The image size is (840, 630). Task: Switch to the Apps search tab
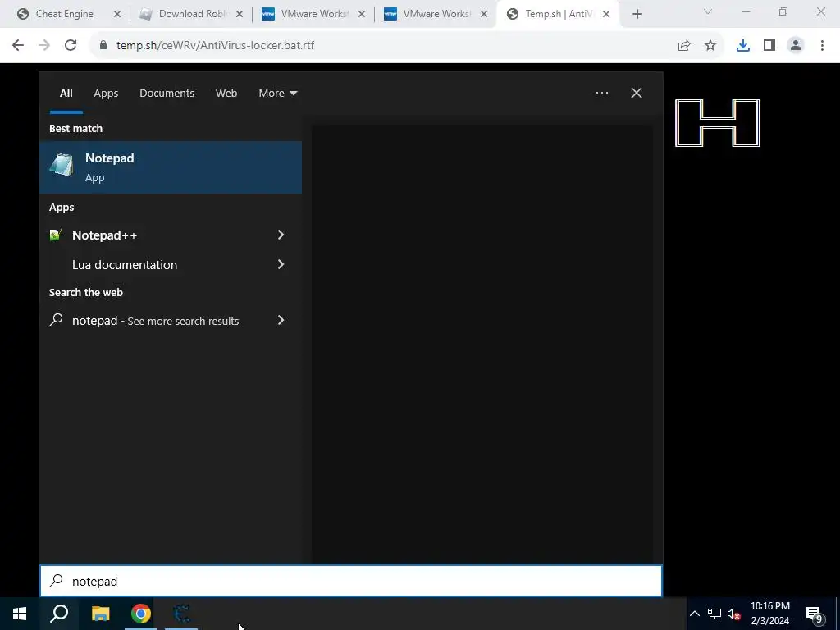[106, 94]
